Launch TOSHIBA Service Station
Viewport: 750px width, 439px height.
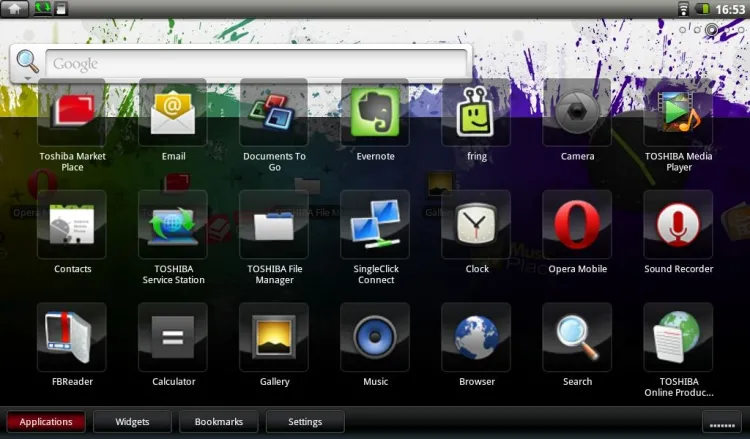[173, 225]
